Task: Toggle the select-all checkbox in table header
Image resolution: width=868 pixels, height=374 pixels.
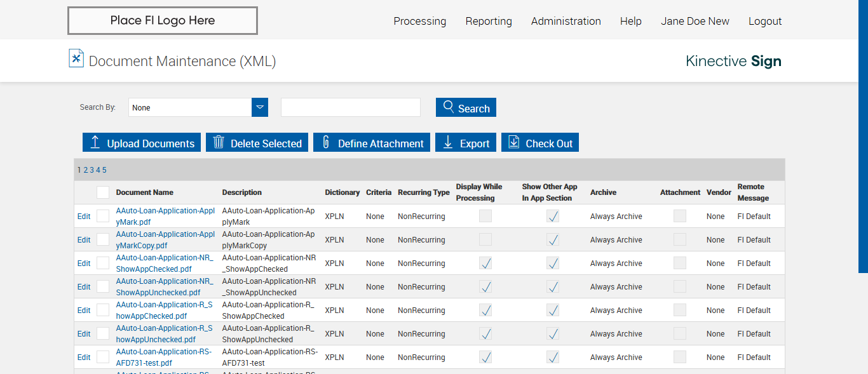Action: click(103, 192)
